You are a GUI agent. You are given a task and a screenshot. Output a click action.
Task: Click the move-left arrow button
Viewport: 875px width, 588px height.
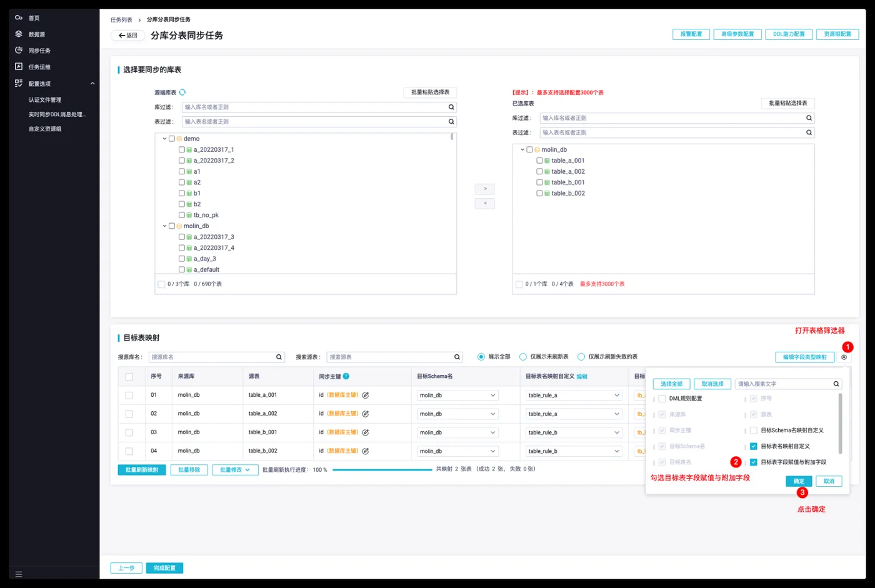[485, 203]
